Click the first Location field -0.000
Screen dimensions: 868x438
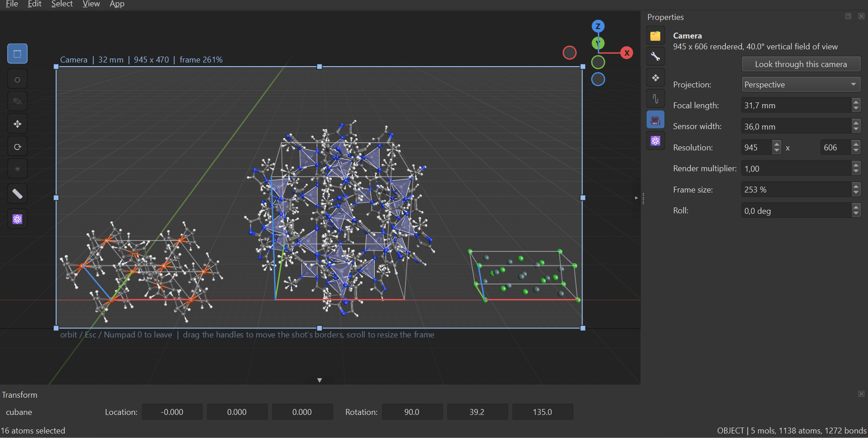click(172, 412)
